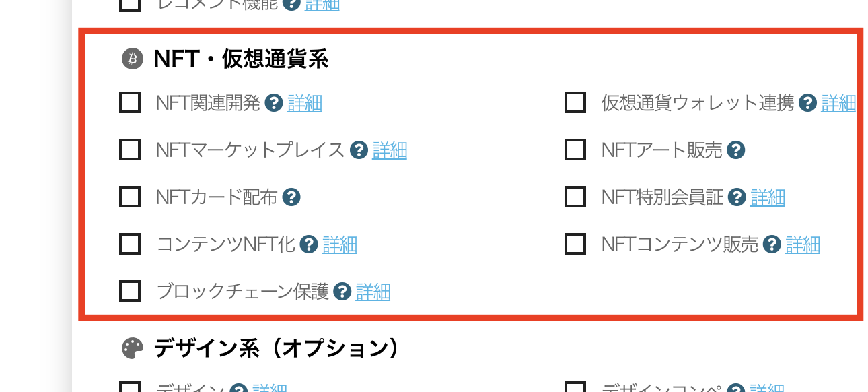This screenshot has width=868, height=392.
Task: Click the help icon next to NFTカード配布
Action: click(x=290, y=197)
